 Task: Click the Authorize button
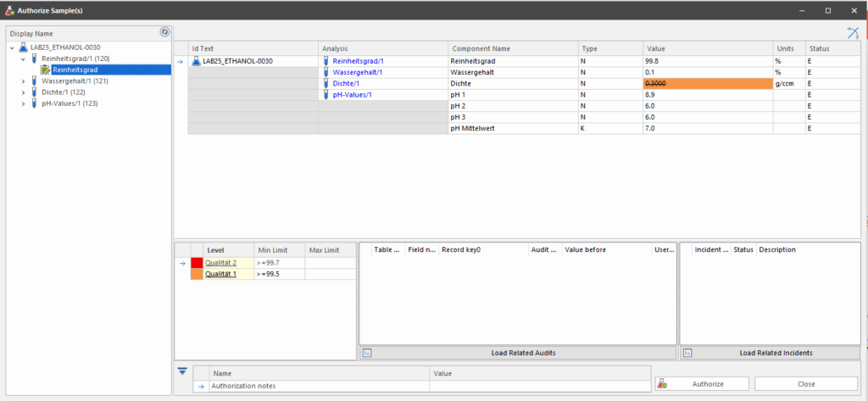(703, 383)
